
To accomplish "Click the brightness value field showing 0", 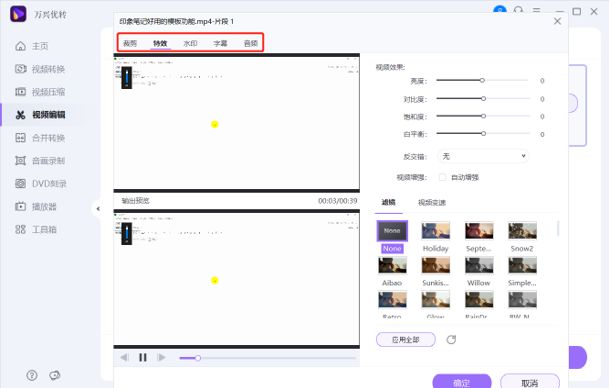I will [542, 81].
